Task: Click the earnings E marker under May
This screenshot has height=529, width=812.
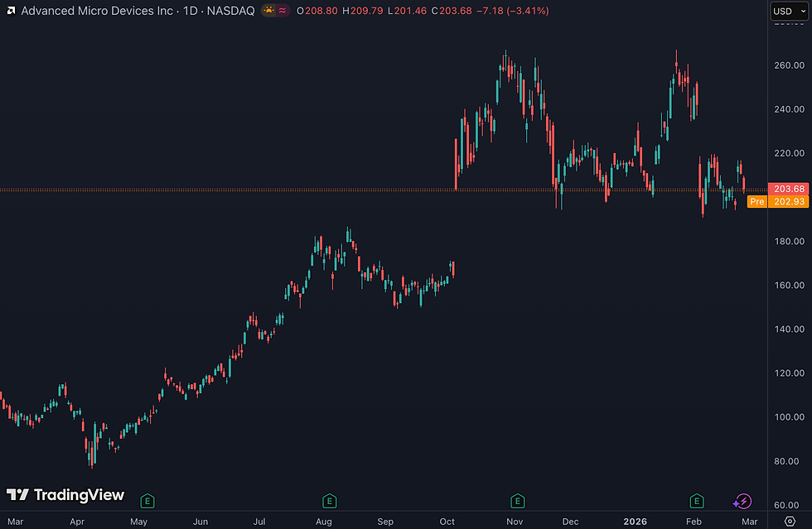Action: [147, 500]
